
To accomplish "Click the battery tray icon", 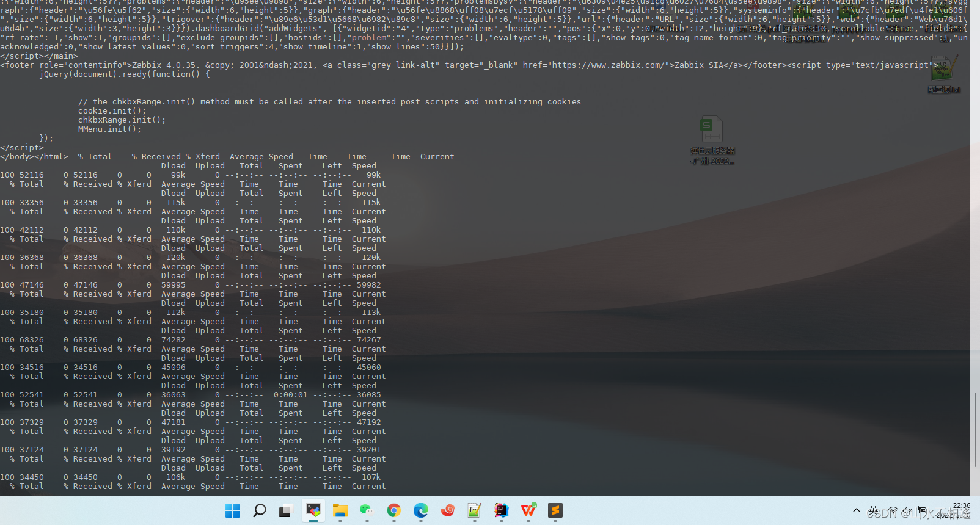I will click(923, 510).
